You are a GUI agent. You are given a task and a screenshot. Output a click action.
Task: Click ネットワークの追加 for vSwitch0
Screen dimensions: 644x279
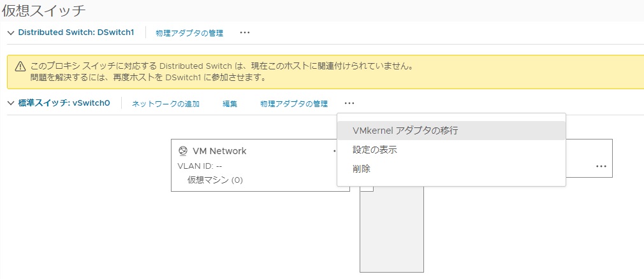pyautogui.click(x=166, y=104)
